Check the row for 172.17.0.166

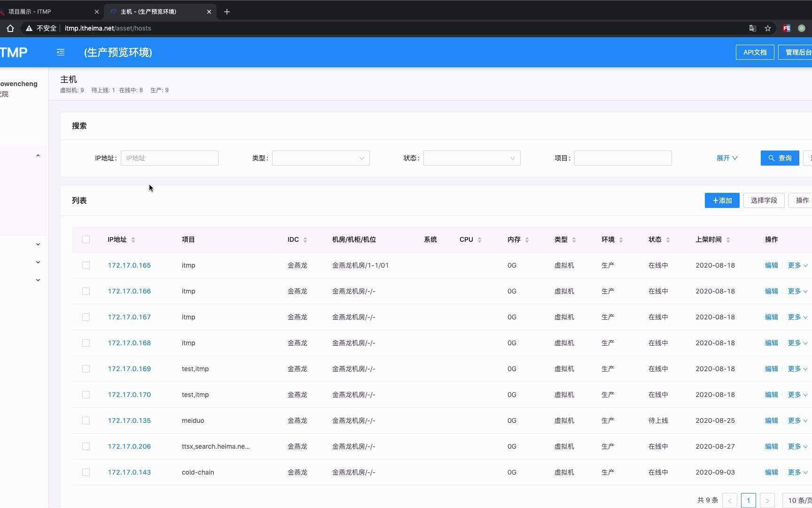[86, 291]
